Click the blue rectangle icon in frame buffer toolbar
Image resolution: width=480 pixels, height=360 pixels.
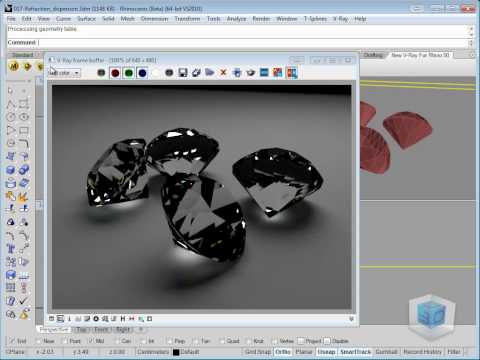pyautogui.click(x=264, y=72)
